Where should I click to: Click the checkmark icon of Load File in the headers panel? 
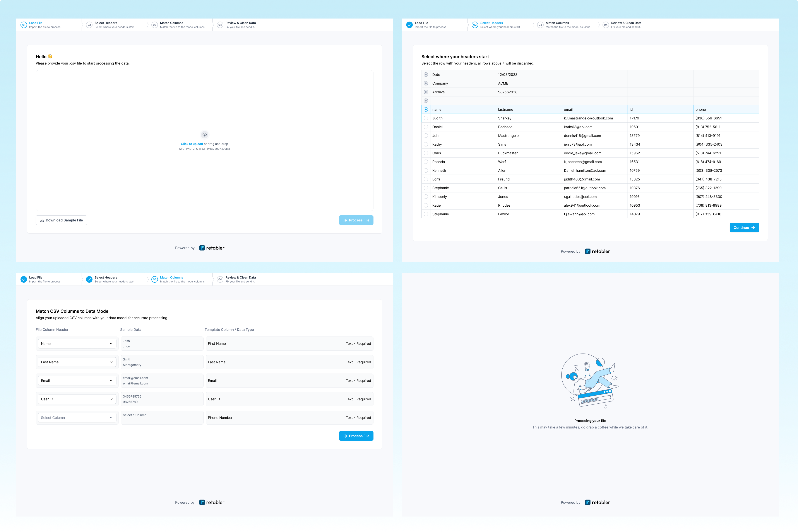(409, 25)
